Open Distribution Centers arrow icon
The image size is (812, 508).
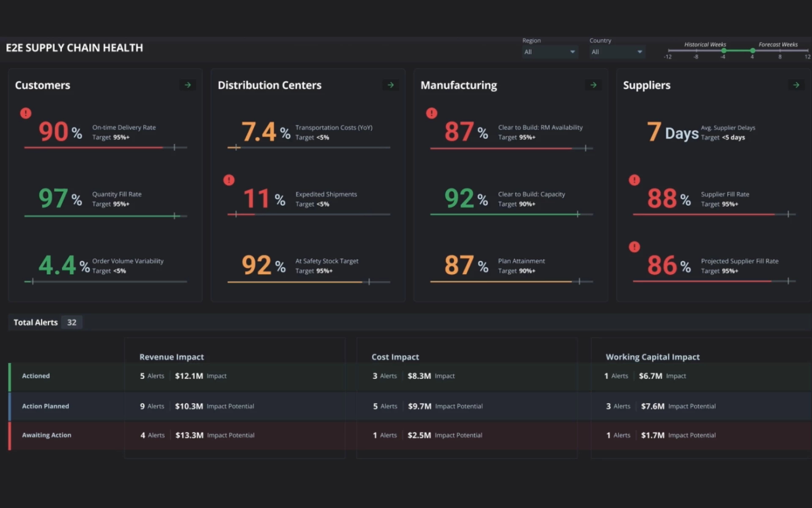tap(390, 85)
